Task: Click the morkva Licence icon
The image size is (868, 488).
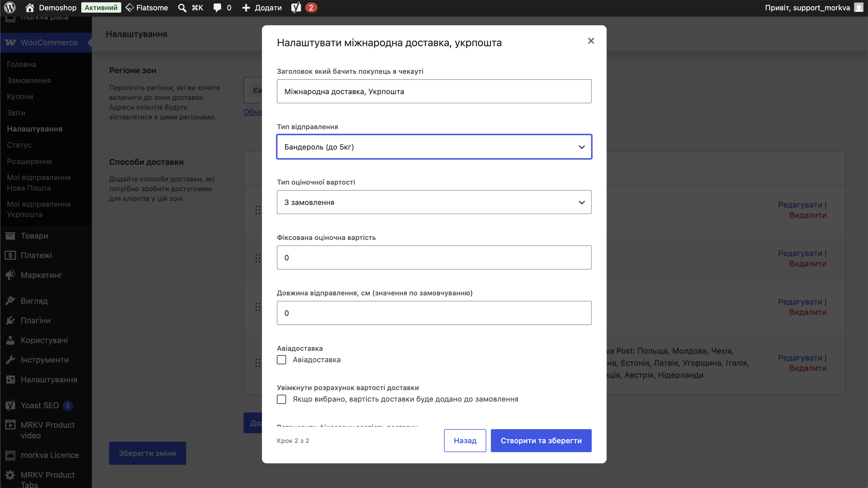Action: [10, 455]
